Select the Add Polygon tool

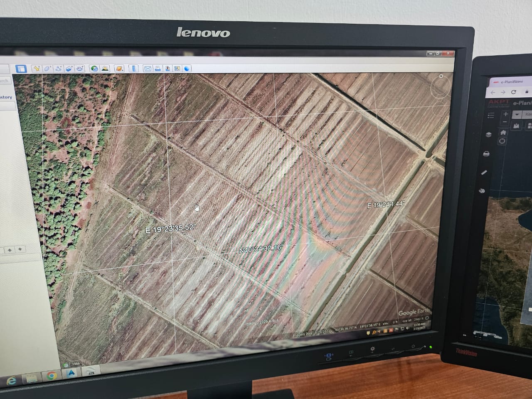47,69
